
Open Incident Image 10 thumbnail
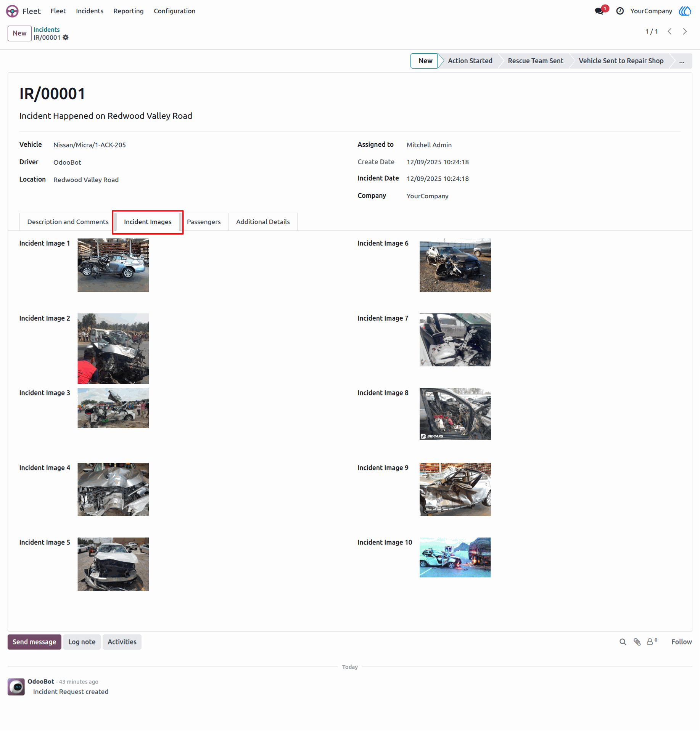[x=455, y=557]
